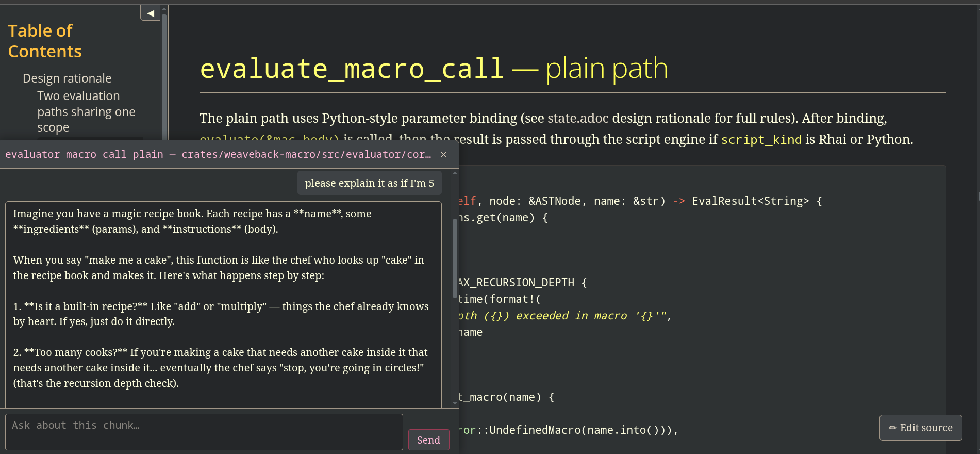The width and height of the screenshot is (980, 454).
Task: Close the chunk chat panel
Action: (443, 154)
